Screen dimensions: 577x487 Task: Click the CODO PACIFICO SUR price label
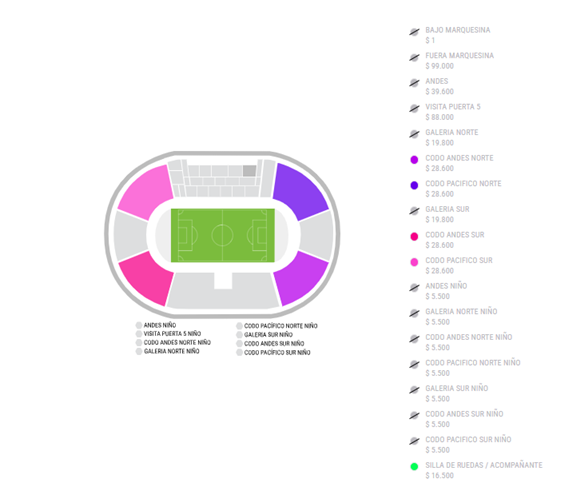pos(439,271)
